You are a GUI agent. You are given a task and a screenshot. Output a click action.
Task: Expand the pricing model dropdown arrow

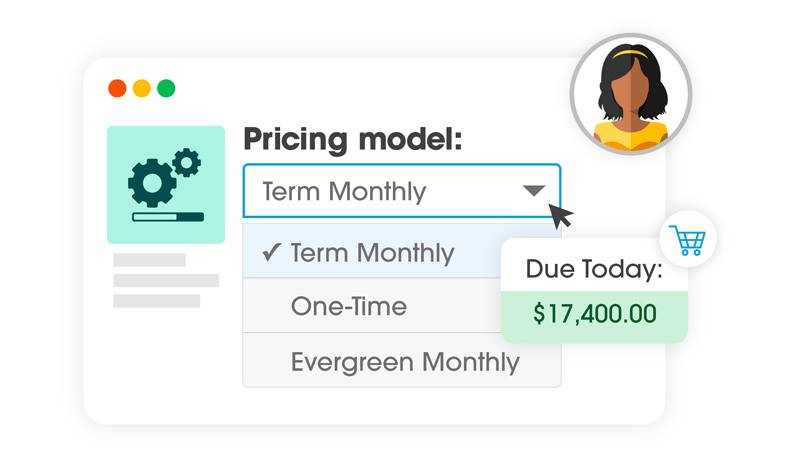[534, 191]
